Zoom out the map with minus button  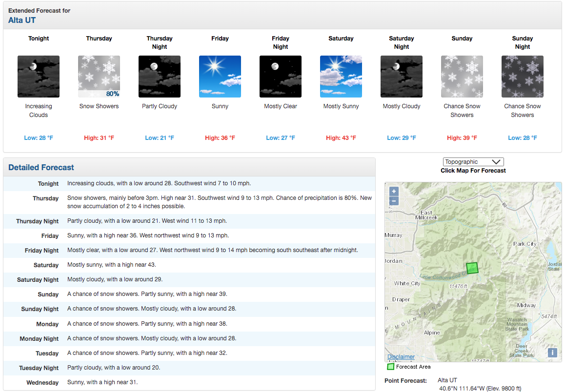click(x=394, y=201)
